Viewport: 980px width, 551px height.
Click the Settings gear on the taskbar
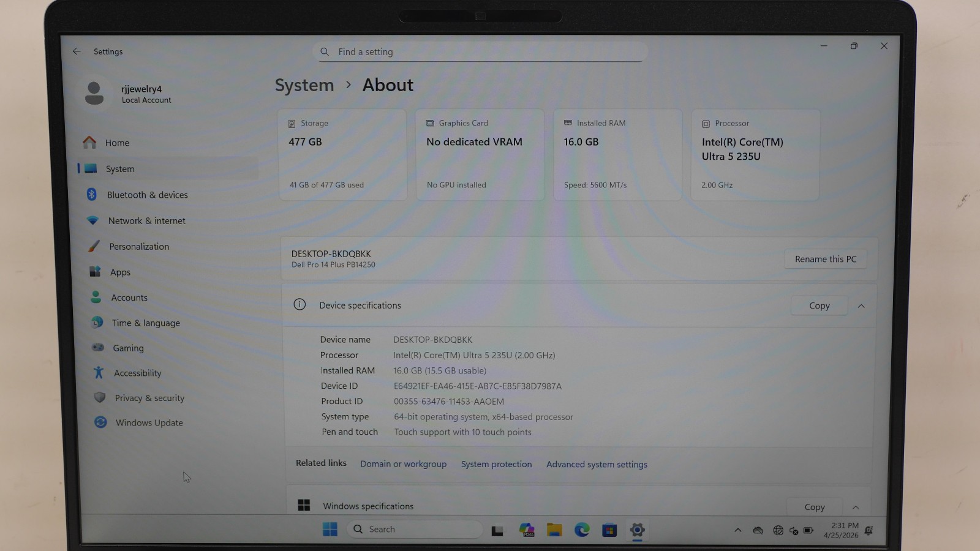[x=637, y=530]
